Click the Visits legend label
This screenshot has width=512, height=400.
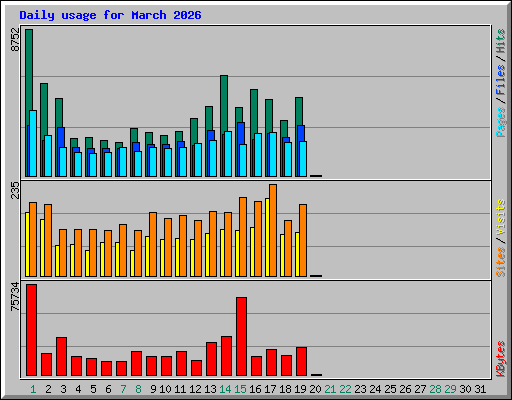[x=500, y=217]
